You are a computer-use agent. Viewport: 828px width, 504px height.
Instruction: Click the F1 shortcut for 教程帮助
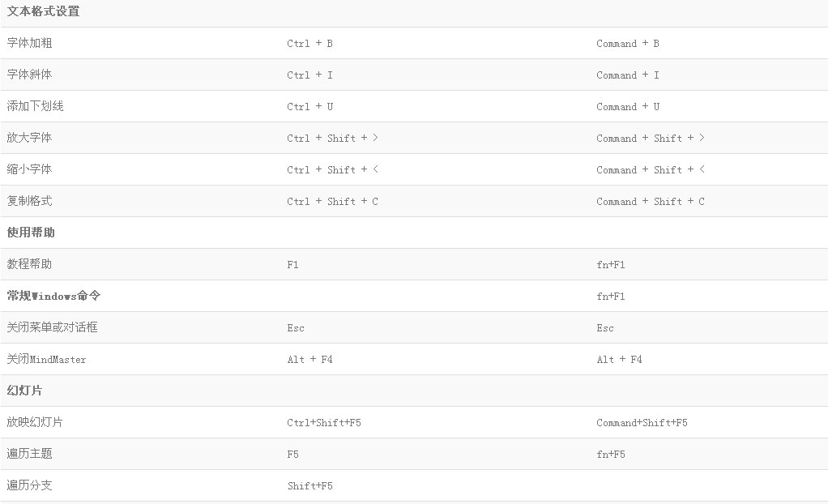293,265
